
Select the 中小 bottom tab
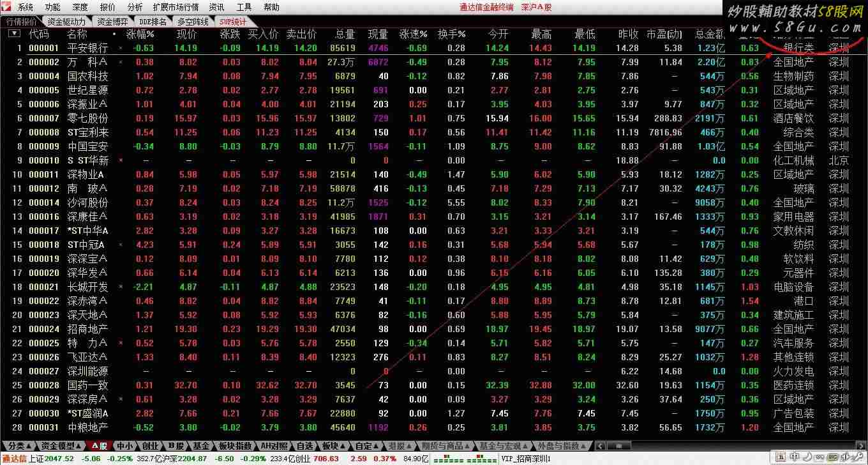[125, 446]
